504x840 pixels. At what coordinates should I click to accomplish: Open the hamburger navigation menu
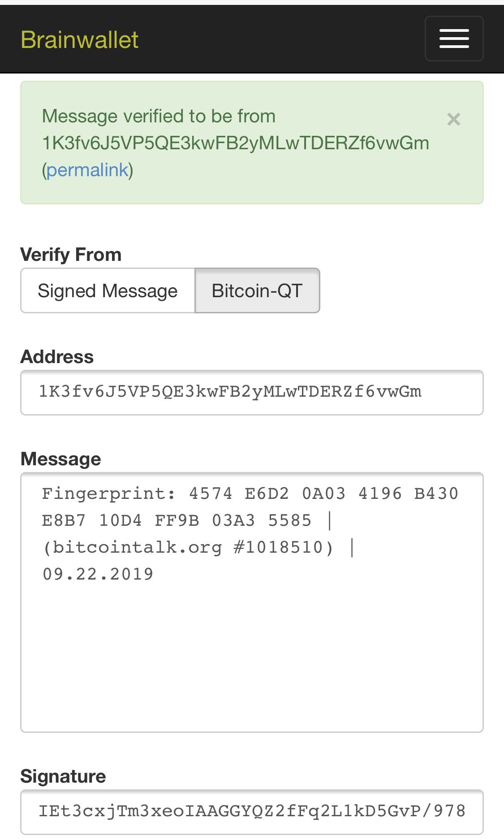[454, 39]
